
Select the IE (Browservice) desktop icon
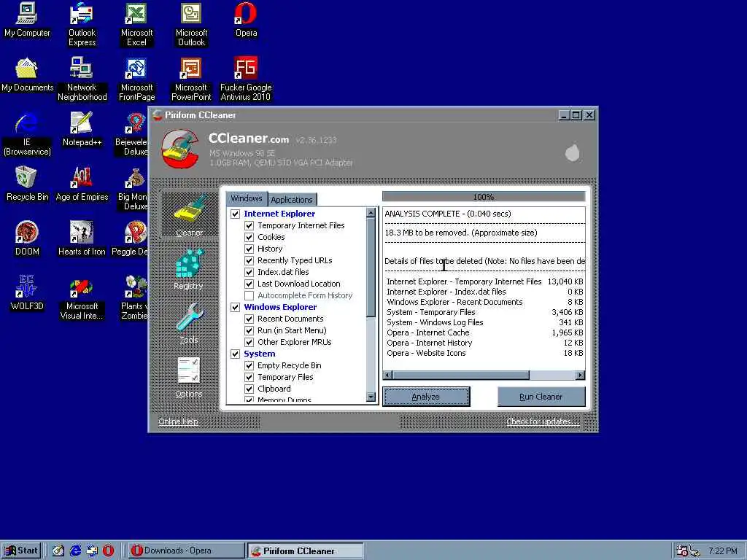27,134
